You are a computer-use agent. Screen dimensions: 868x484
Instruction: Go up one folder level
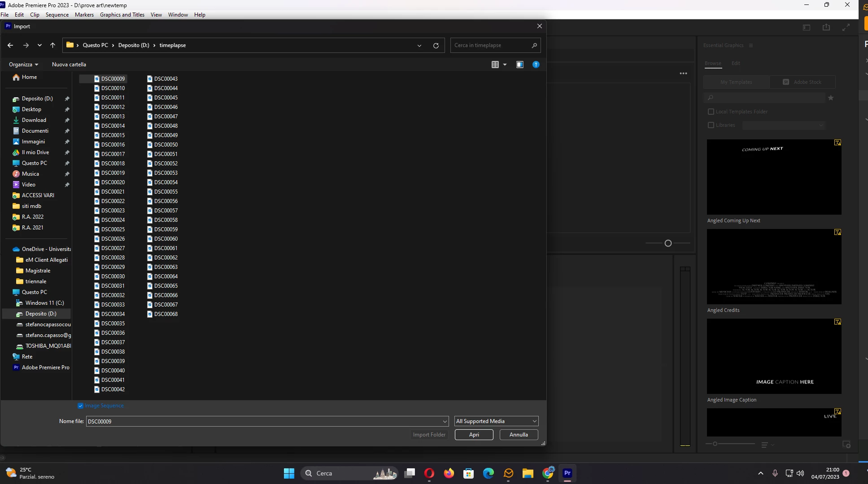tap(52, 45)
